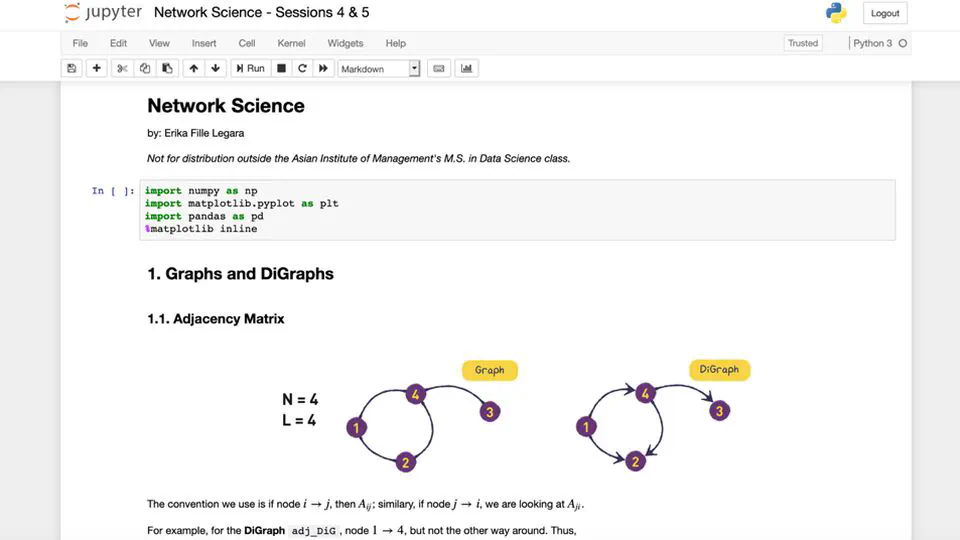The image size is (960, 540).
Task: Save the notebook with the floppy icon
Action: [71, 68]
